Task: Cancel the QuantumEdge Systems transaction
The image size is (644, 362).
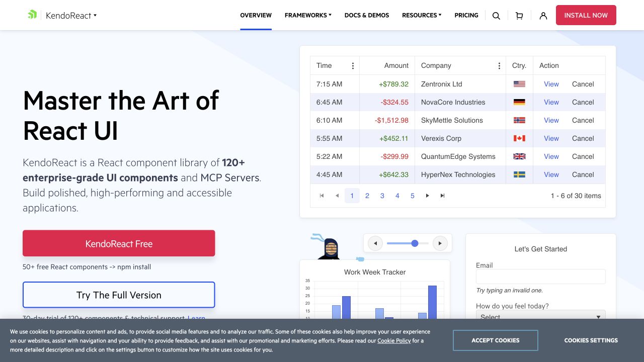Action: pyautogui.click(x=583, y=156)
